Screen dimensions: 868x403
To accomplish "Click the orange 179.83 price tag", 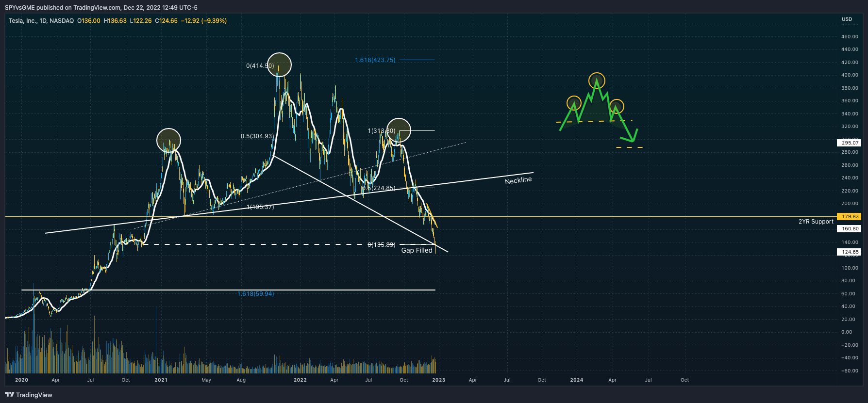I will click(x=850, y=217).
